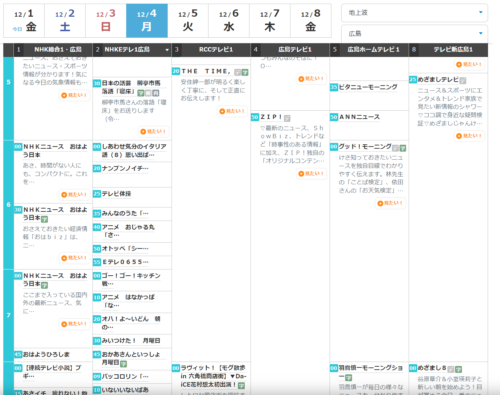Open the Eテレ0655 program
This screenshot has width=500, height=395.
125,262
